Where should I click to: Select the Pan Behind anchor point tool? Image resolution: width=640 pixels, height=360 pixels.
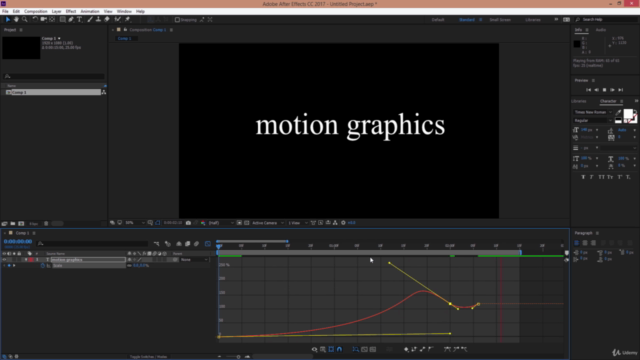[x=52, y=20]
